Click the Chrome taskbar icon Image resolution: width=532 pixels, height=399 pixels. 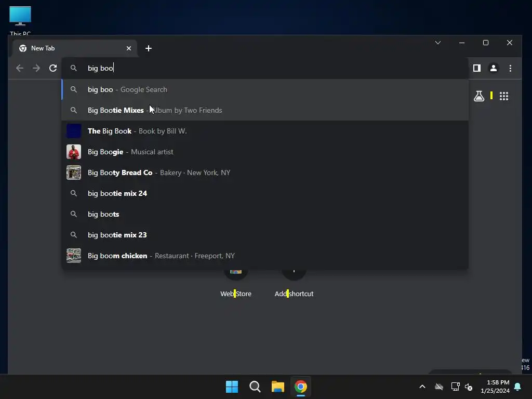click(301, 387)
